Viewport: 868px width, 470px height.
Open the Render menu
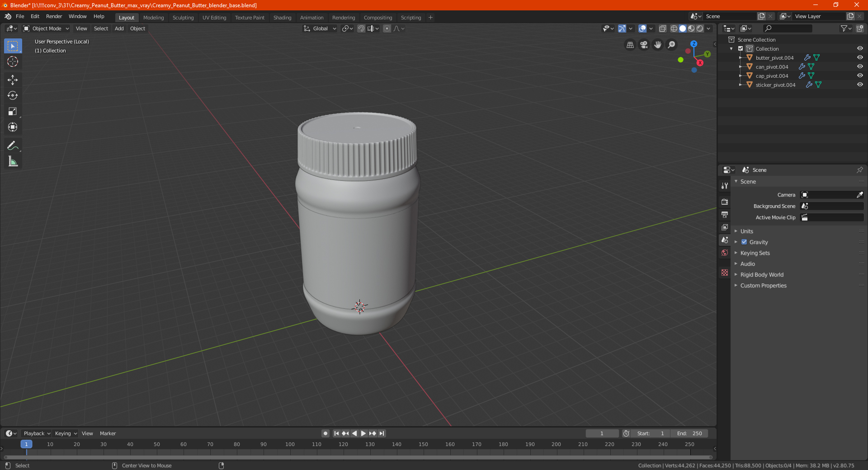54,16
